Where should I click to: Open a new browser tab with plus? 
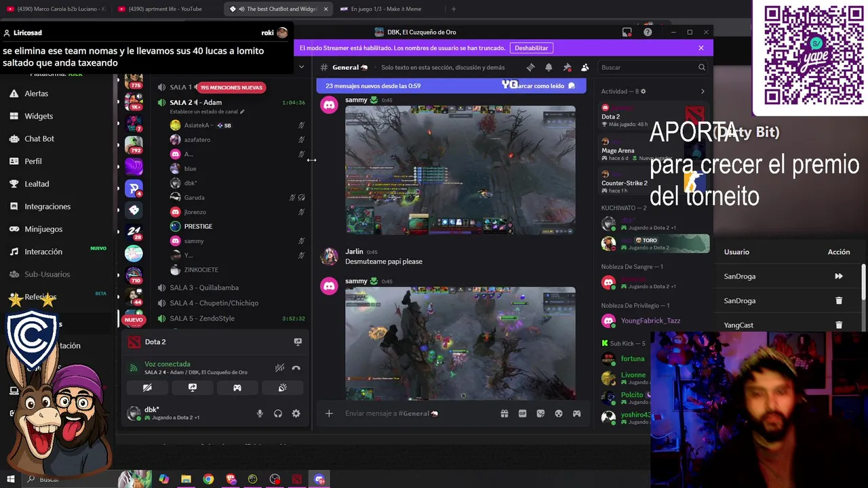454,9
